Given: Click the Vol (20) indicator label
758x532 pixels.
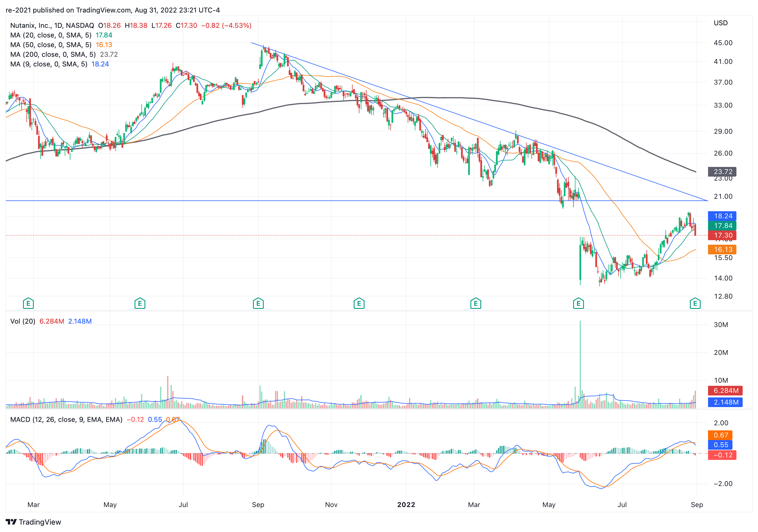Looking at the screenshot, I should (22, 321).
